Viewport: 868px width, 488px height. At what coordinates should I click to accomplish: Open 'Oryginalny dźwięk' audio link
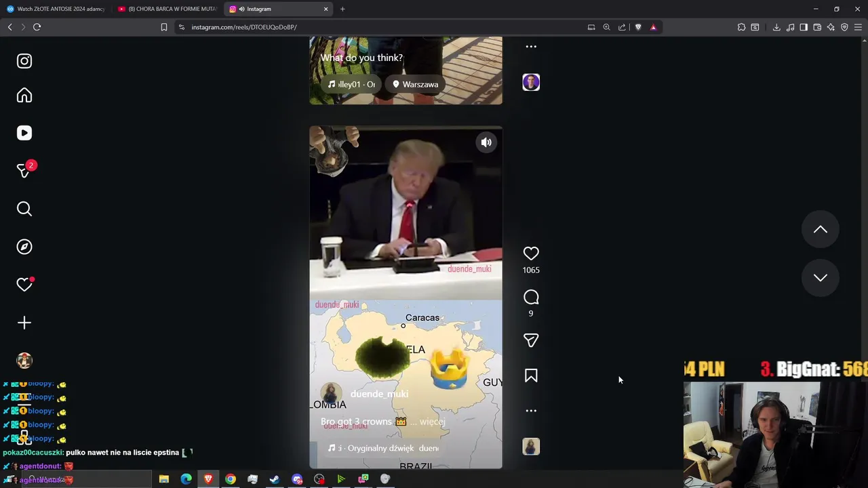tap(383, 448)
